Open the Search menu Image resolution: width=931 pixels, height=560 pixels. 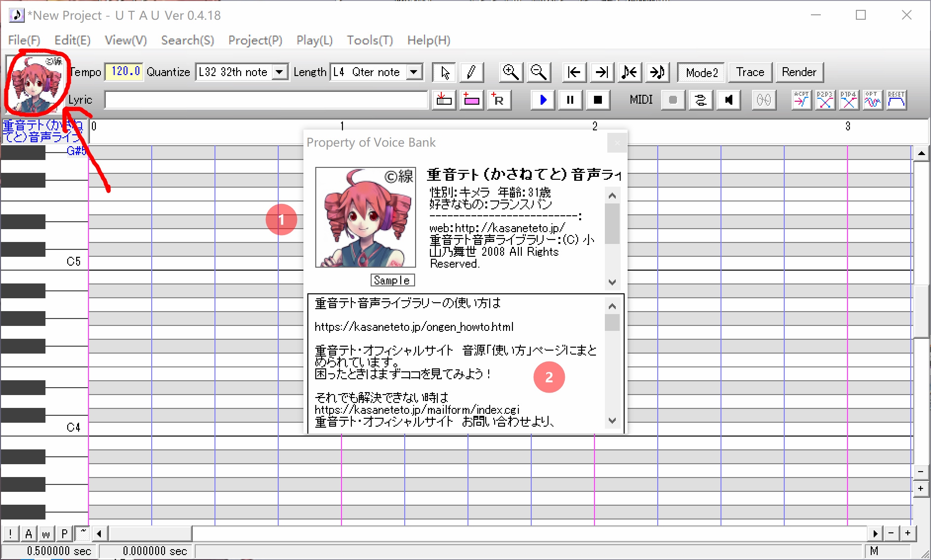click(x=187, y=40)
